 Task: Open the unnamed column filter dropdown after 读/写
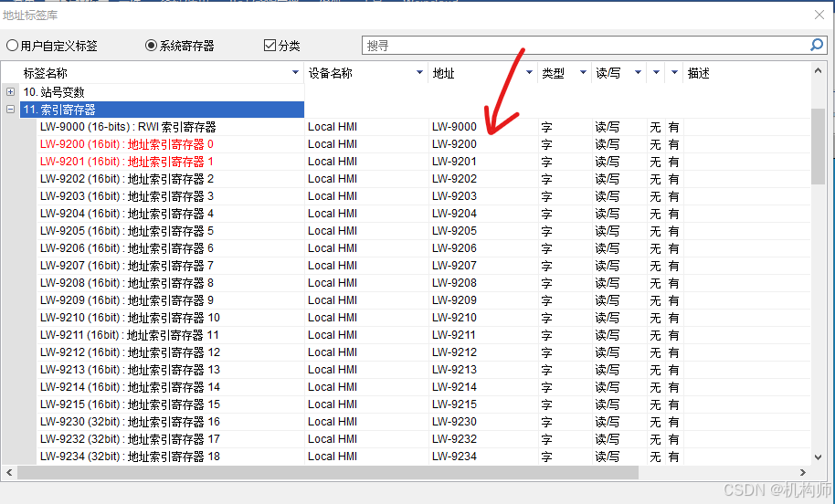pos(656,72)
